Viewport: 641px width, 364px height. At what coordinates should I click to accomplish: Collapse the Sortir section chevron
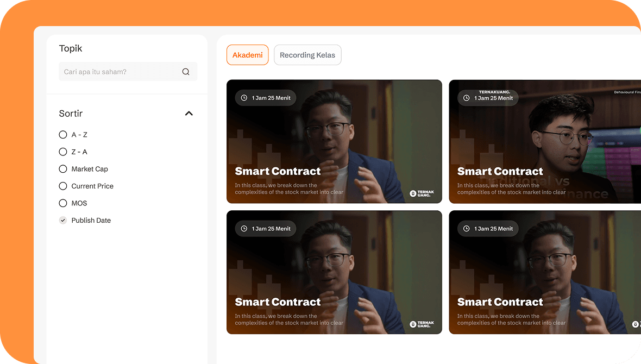[189, 114]
